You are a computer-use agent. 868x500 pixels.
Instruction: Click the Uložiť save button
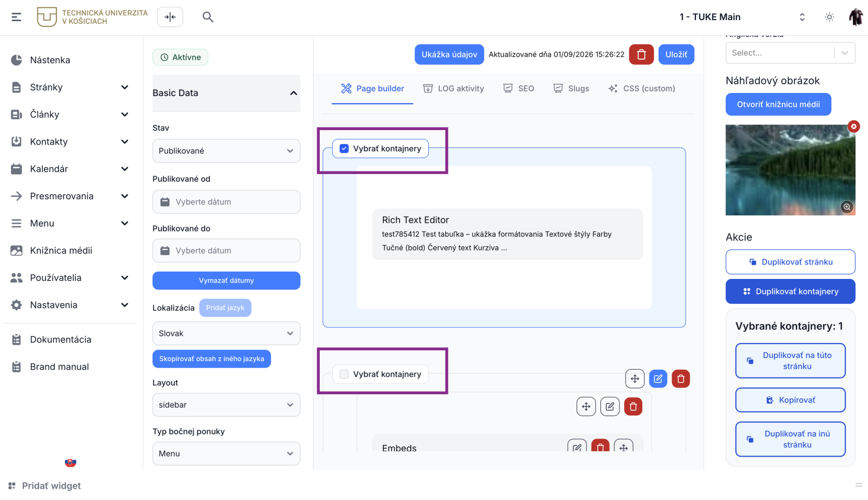676,54
